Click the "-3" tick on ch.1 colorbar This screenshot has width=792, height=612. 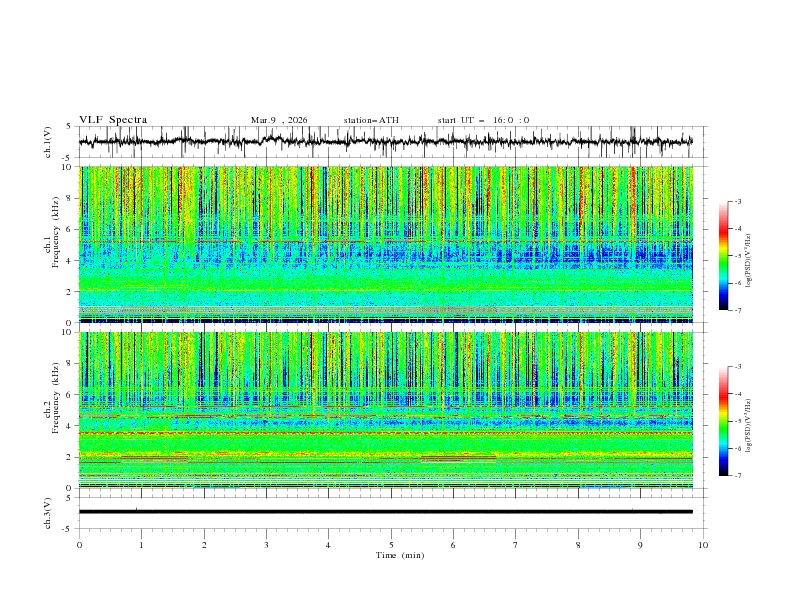[737, 201]
